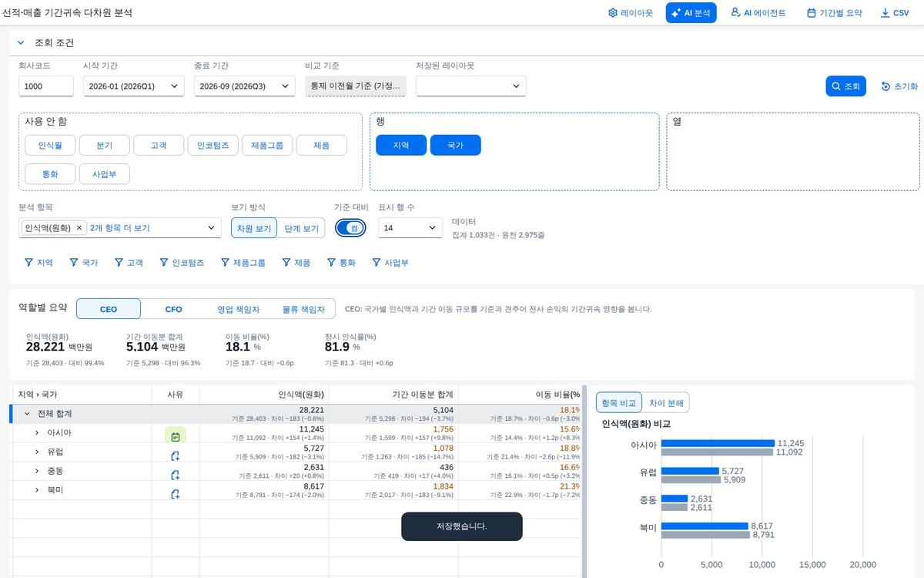Expand the 아시아 region row
924x578 pixels.
click(37, 432)
